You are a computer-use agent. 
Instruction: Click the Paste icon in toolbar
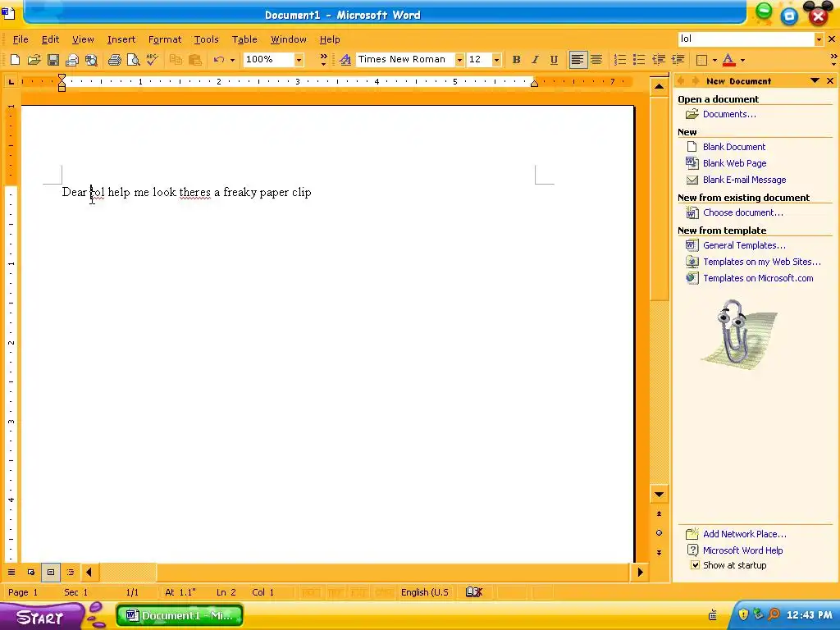tap(195, 59)
